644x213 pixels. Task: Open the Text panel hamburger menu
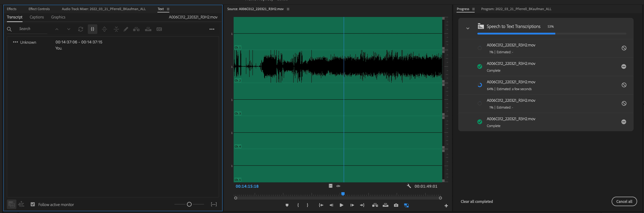[168, 9]
